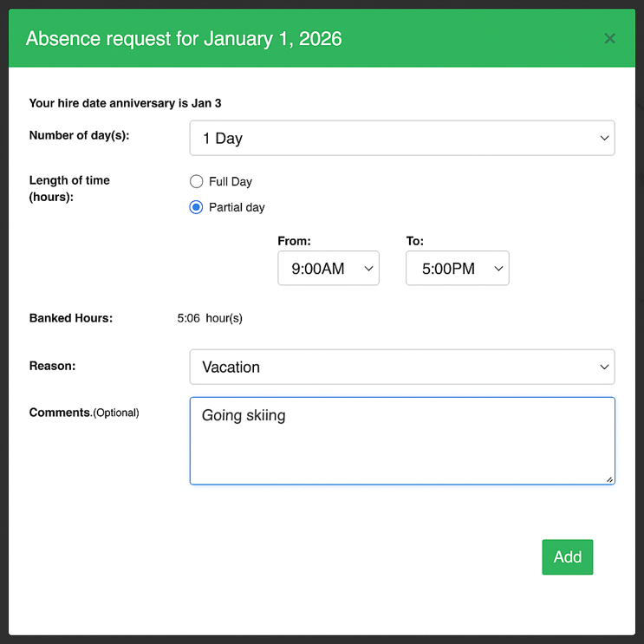Click the 'Comments.(Optional)' field label
This screenshot has width=644, height=644.
click(84, 413)
